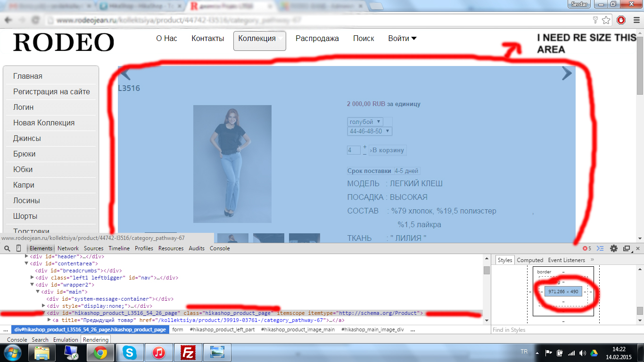This screenshot has height=362, width=644.
Task: Click the Elements panel vertical scrollbar thumb
Action: pyautogui.click(x=487, y=270)
